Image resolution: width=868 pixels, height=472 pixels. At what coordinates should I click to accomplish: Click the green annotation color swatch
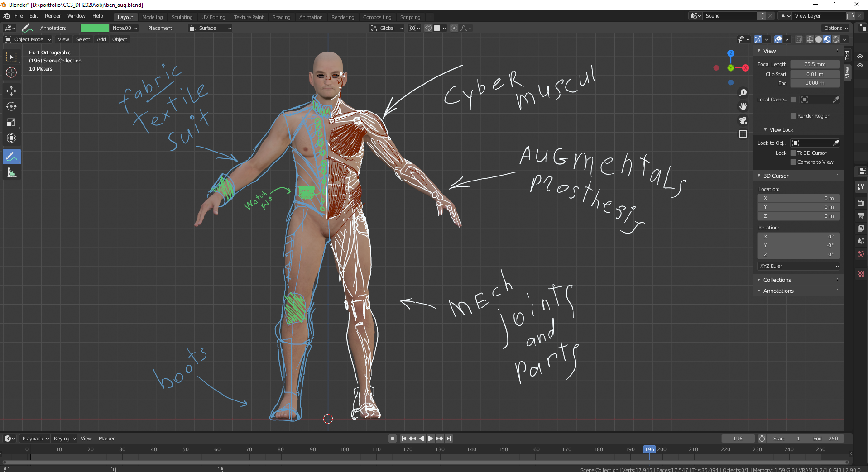[95, 28]
